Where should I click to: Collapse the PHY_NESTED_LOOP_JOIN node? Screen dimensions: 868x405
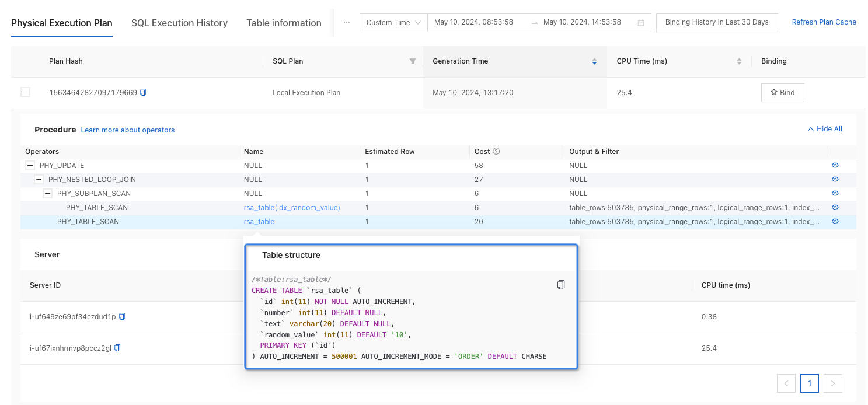coord(39,180)
